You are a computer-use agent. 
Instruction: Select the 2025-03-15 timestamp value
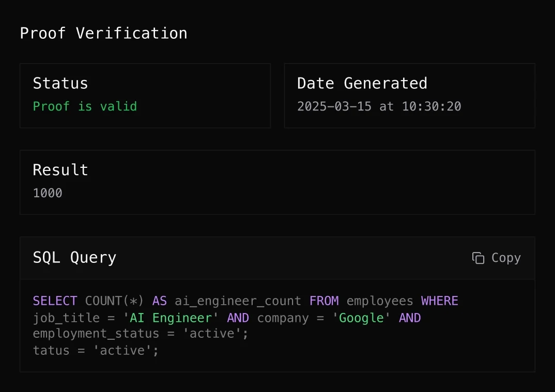(379, 106)
